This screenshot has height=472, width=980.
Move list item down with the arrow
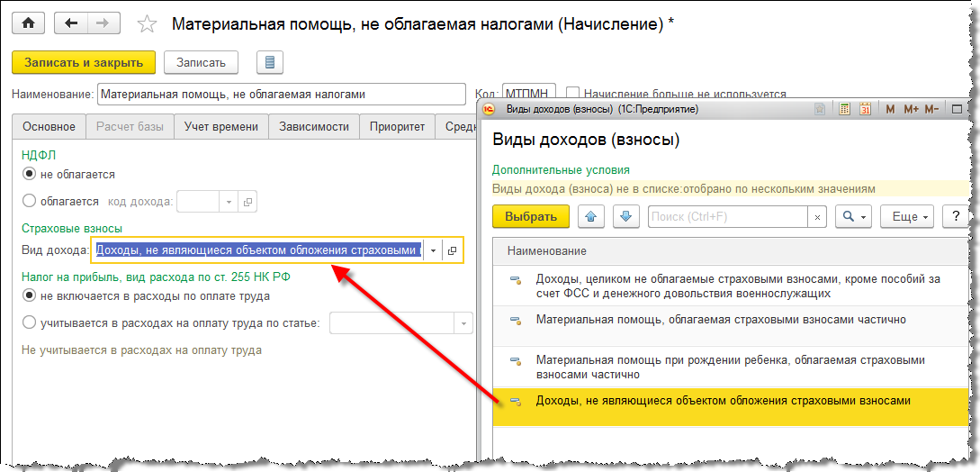pos(625,216)
